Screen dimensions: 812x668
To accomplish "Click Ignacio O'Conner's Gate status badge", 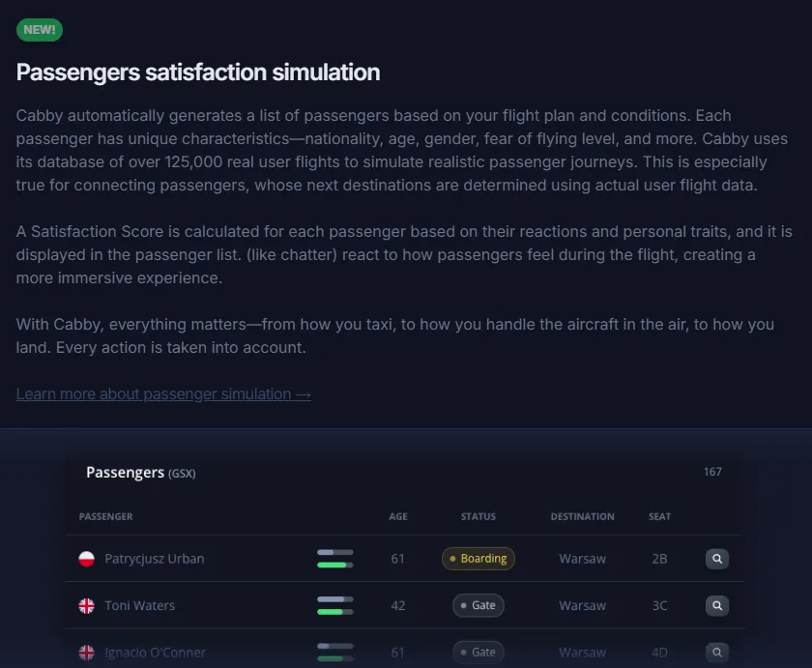I will point(478,652).
